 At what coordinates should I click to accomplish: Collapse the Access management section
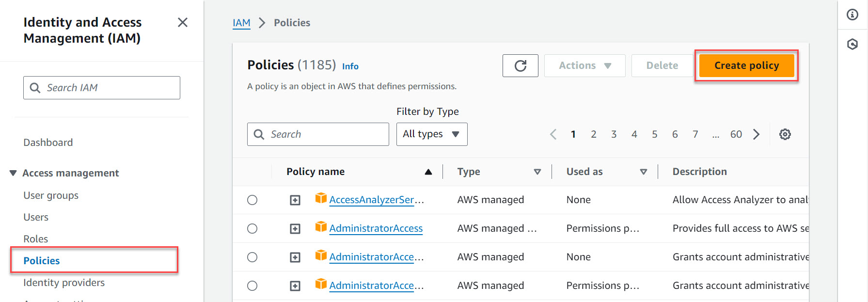(13, 173)
